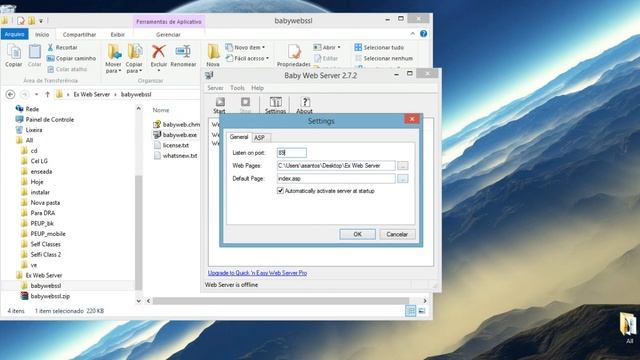
Task: Open the All folder on desktop
Action: [x=628, y=329]
